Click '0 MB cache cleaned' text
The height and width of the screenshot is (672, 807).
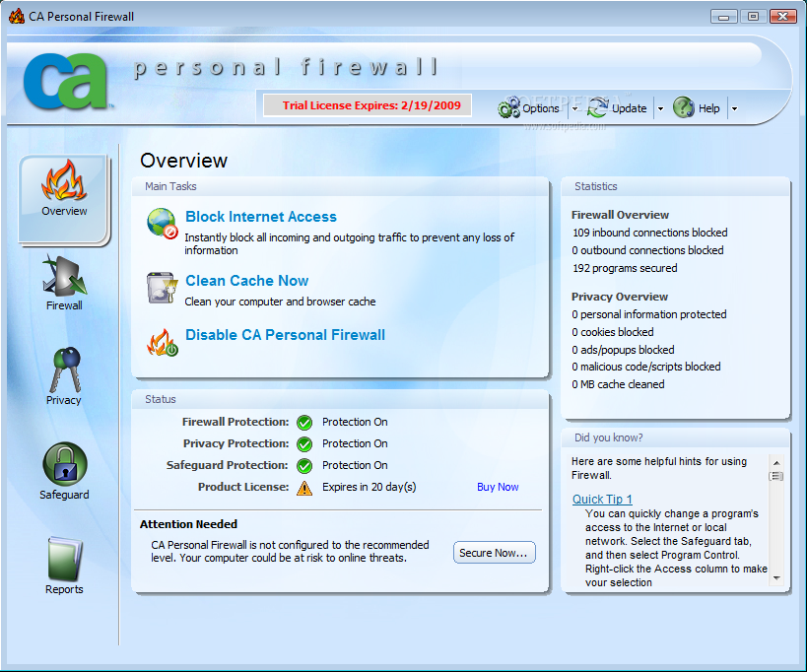tap(618, 384)
